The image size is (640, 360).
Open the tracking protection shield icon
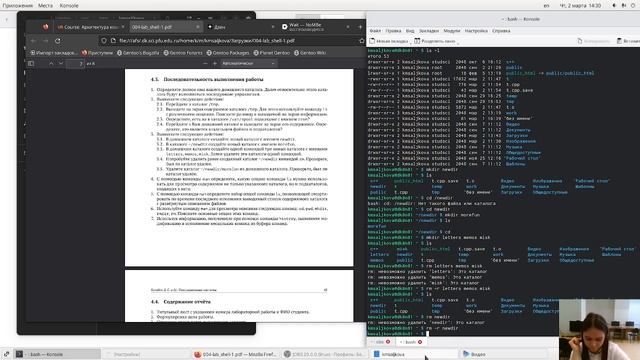104,41
